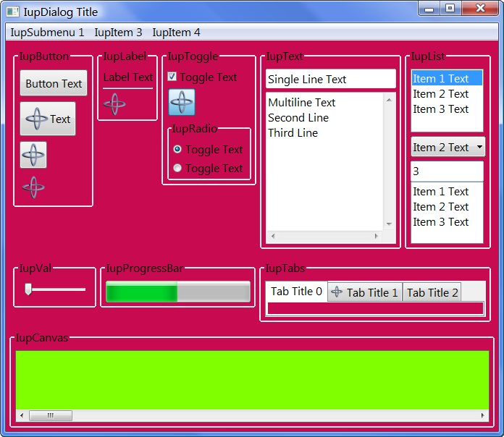Select Item 1 Text in the bottom list
Image resolution: width=504 pixels, height=437 pixels.
pos(447,191)
